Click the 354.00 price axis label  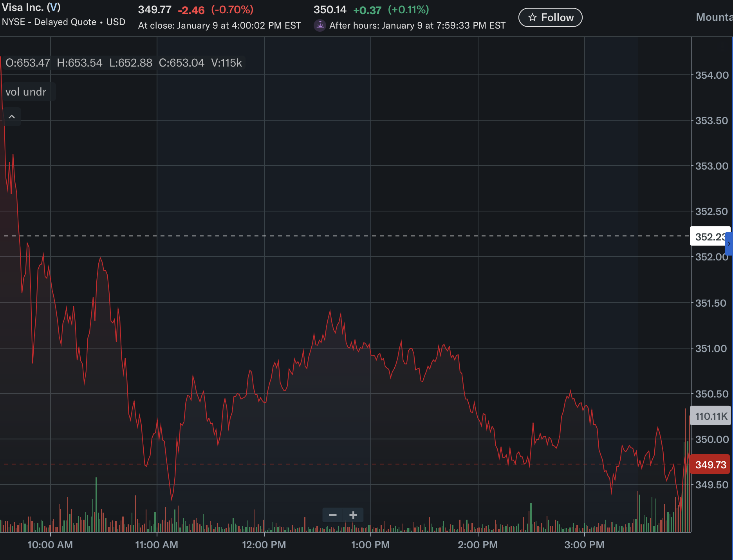pyautogui.click(x=712, y=75)
